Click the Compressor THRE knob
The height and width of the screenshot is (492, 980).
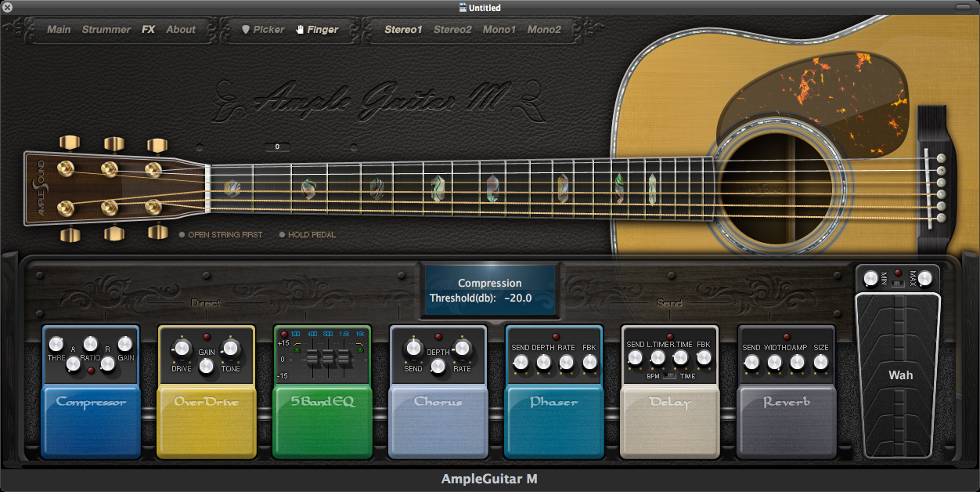pos(56,344)
